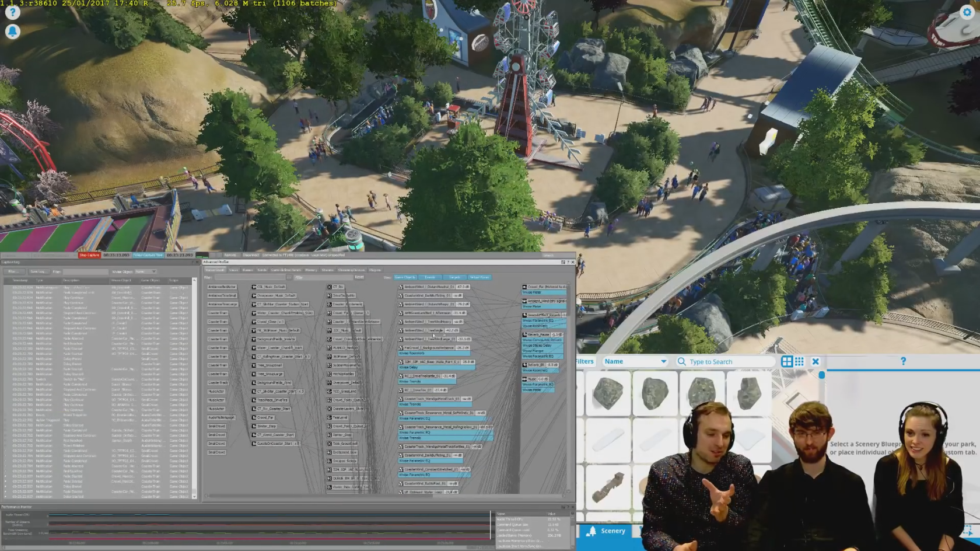Switch scenery browser to large grid view
The width and height of the screenshot is (980, 551).
(x=787, y=361)
